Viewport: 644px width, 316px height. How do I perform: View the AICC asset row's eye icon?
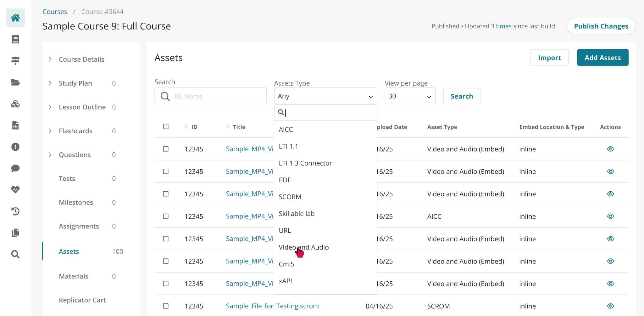tap(610, 216)
